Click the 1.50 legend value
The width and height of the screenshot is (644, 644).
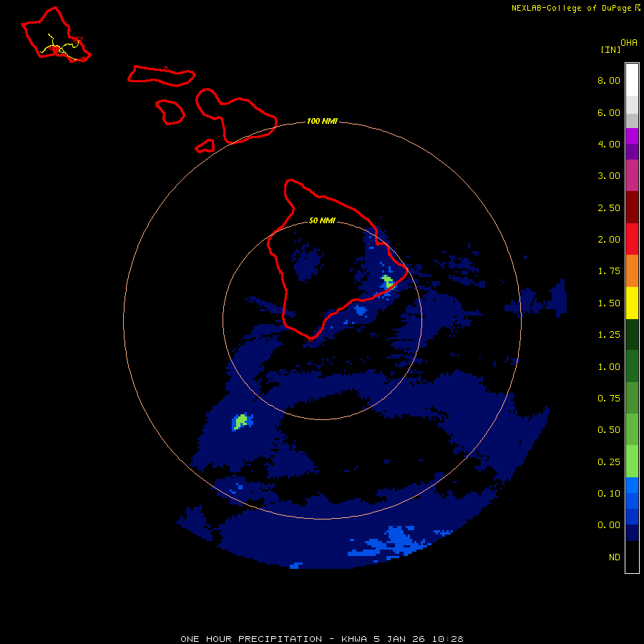click(x=609, y=303)
